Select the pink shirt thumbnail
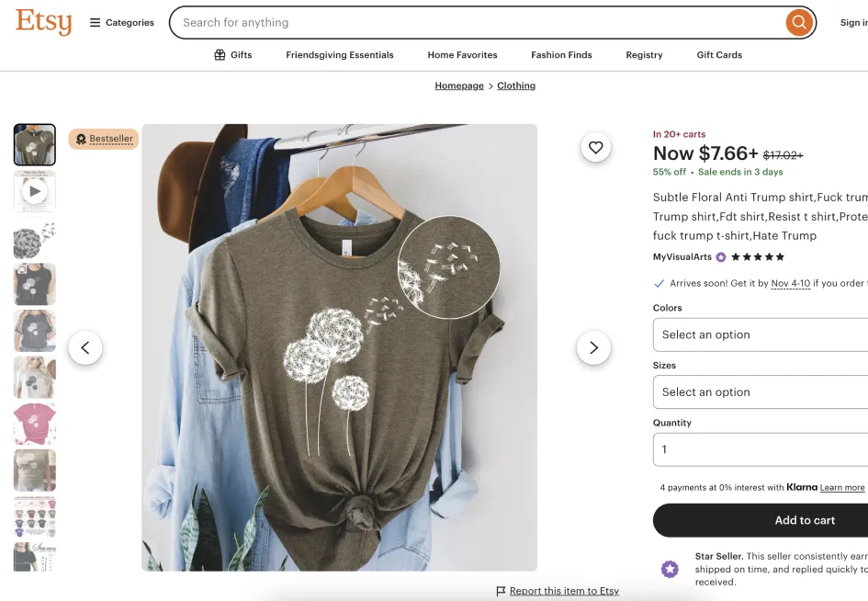868x601 pixels. [x=35, y=424]
